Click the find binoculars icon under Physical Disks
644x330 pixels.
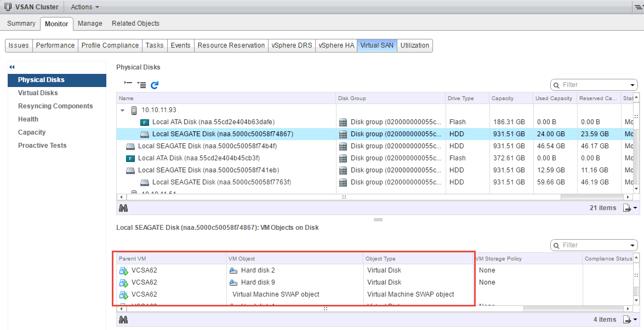coord(123,209)
